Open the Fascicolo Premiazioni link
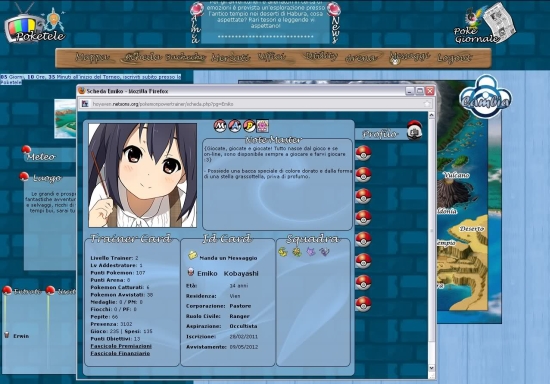Screen dimensions: 550x384 (121, 346)
